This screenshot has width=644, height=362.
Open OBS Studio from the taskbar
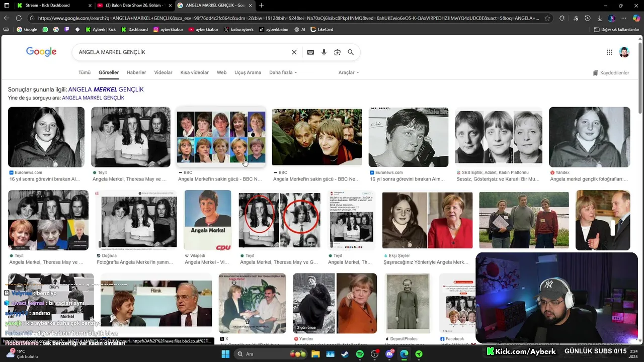(374, 354)
